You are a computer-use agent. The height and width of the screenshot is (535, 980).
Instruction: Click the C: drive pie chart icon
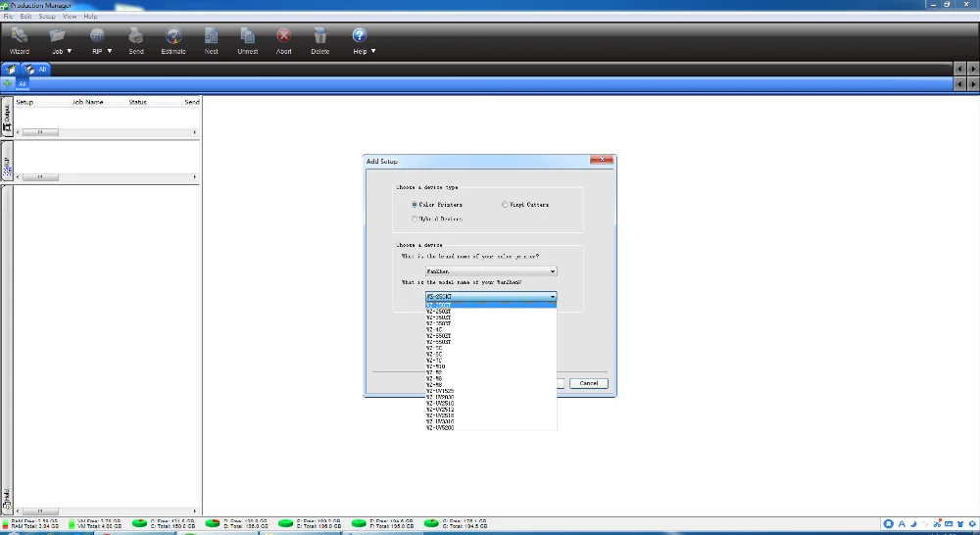coord(140,523)
